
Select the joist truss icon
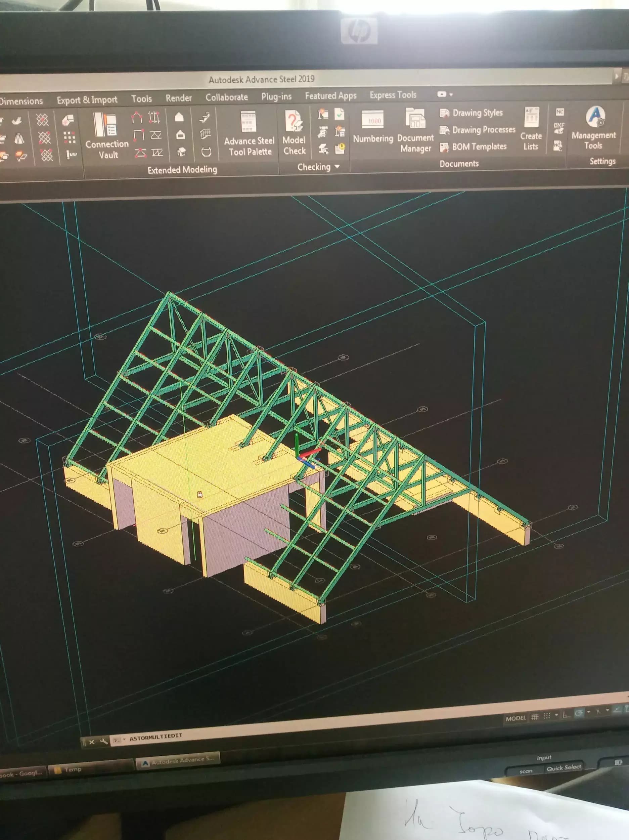[x=157, y=152]
